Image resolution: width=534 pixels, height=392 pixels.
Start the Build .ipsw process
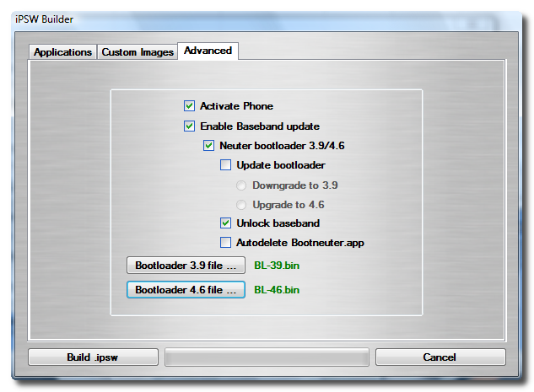[x=93, y=357]
